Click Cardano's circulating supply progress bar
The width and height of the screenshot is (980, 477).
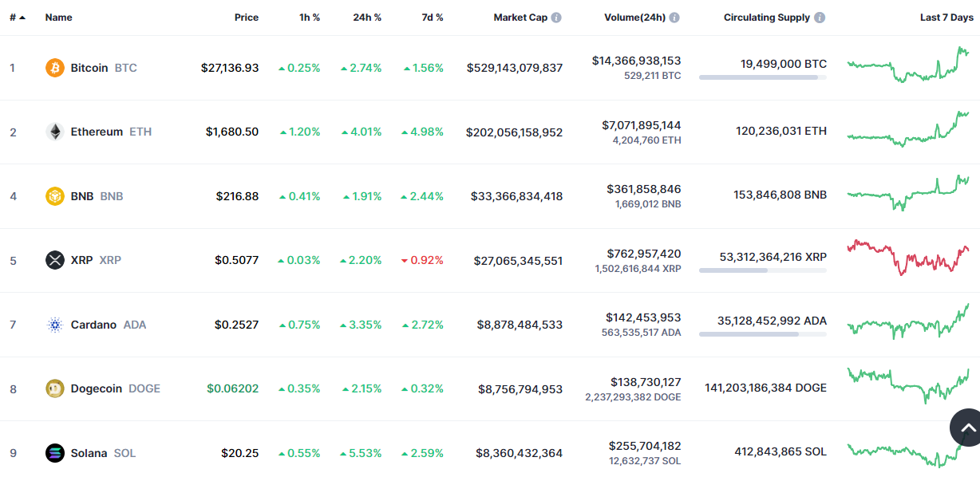pos(763,334)
